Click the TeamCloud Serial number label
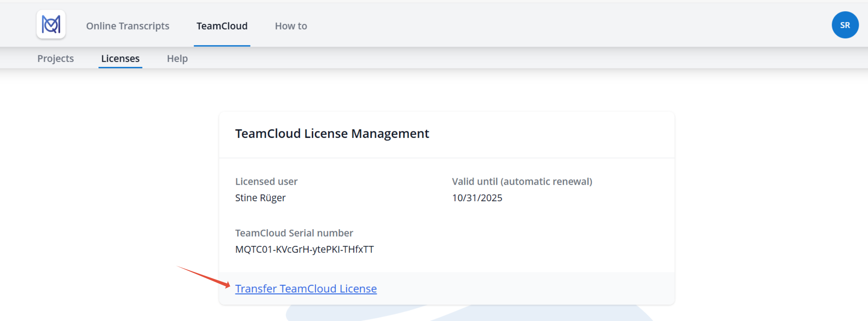The height and width of the screenshot is (321, 868). 294,233
